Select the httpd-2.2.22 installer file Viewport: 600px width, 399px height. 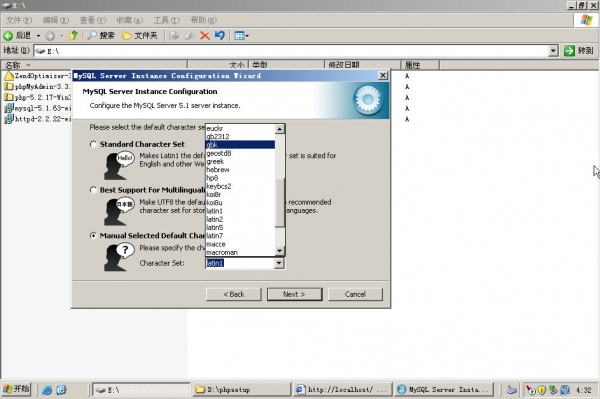[38, 119]
